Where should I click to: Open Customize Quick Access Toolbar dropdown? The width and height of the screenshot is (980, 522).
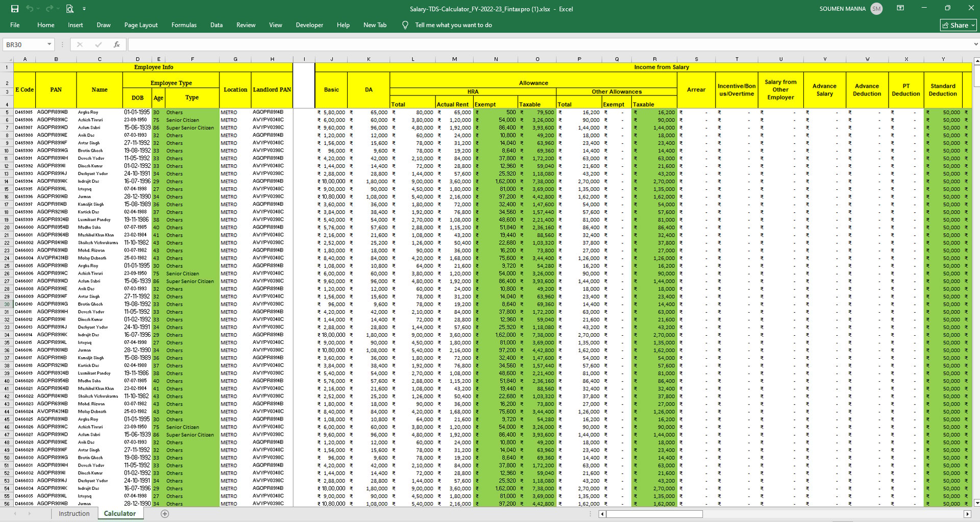84,9
